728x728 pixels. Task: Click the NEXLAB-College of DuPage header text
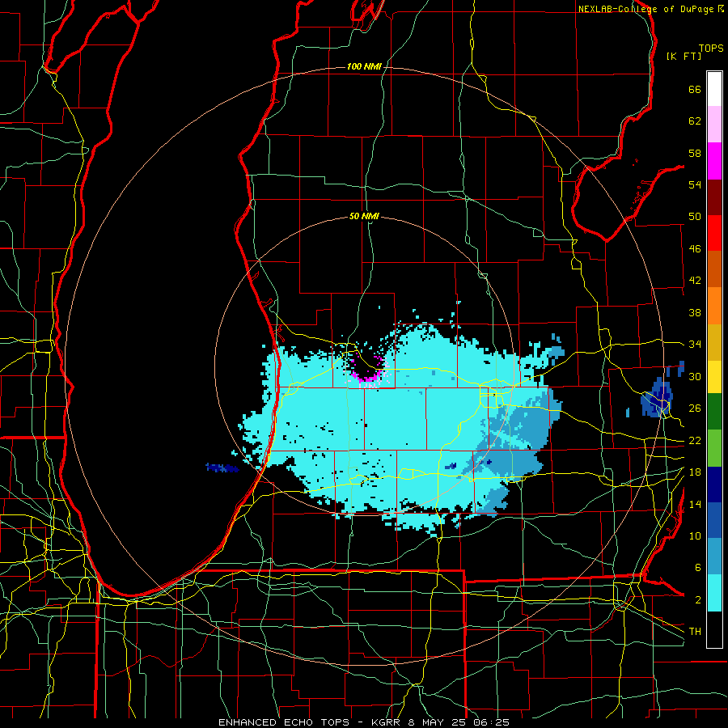(x=646, y=9)
